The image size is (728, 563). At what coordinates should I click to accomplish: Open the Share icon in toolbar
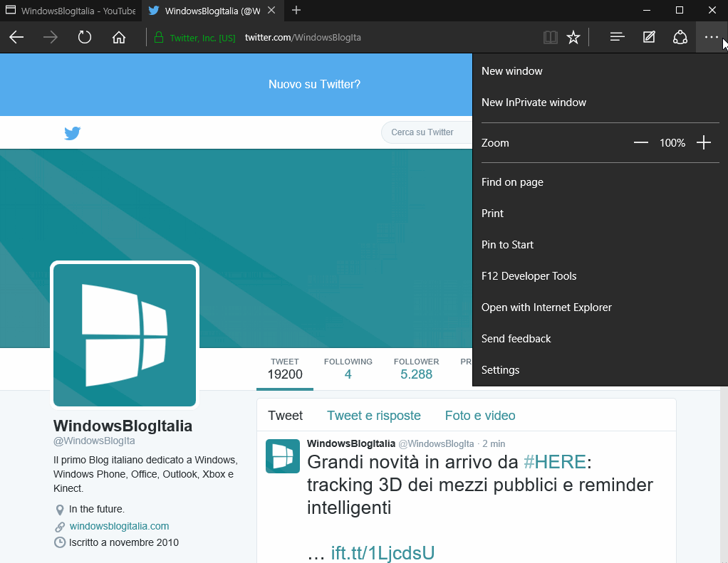(x=680, y=37)
